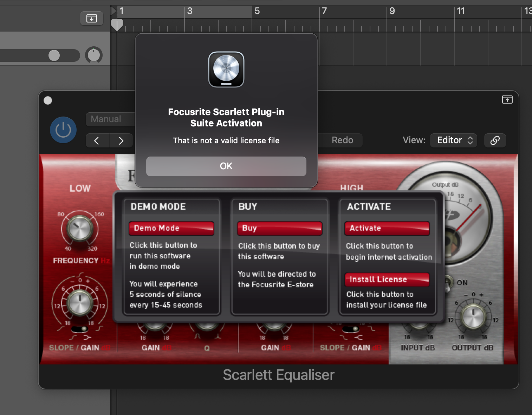The width and height of the screenshot is (532, 415).
Task: Click the Redo button in plug-in header
Action: point(342,140)
